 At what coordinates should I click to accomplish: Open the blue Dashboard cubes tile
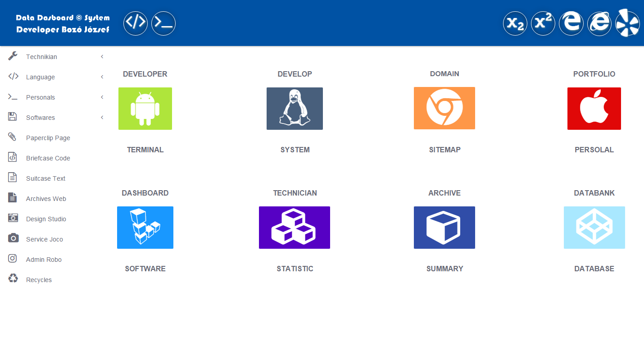(x=145, y=228)
